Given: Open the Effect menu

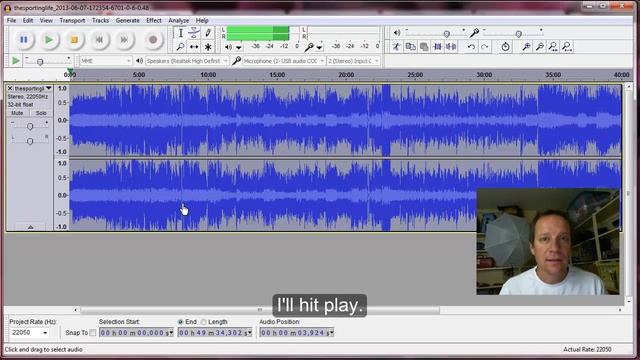Looking at the screenshot, I should click(x=154, y=20).
